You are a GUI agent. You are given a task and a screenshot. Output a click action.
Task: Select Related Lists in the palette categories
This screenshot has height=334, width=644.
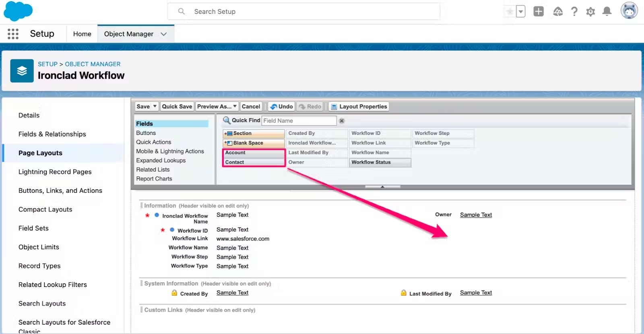click(153, 170)
